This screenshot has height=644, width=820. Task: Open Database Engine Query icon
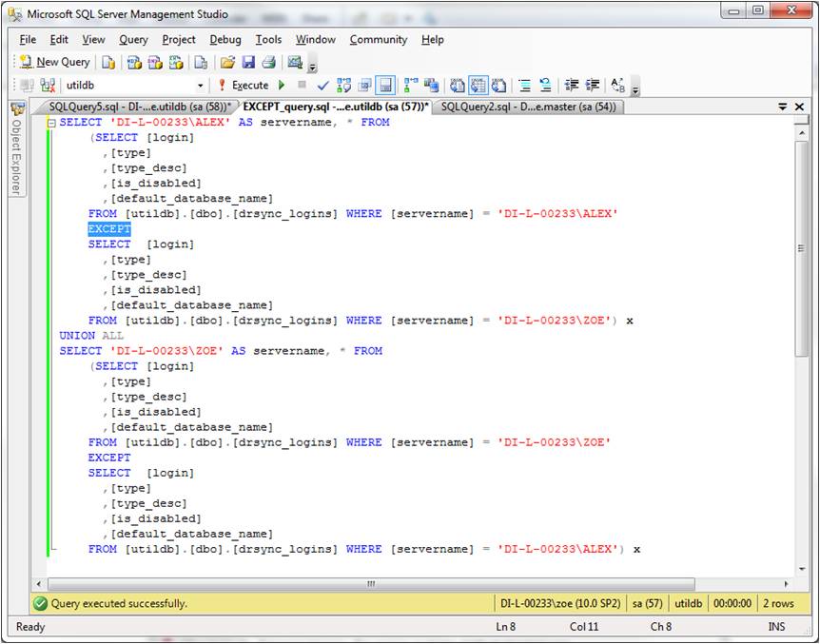(108, 63)
